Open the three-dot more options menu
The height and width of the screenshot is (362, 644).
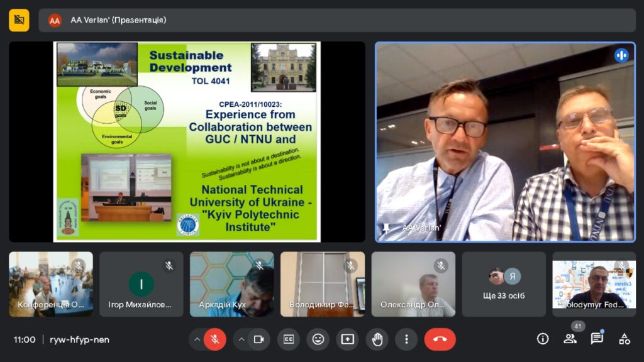pyautogui.click(x=406, y=339)
